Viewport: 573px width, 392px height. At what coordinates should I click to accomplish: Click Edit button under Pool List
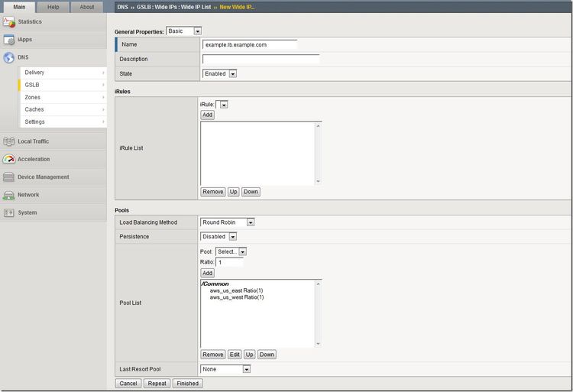235,355
